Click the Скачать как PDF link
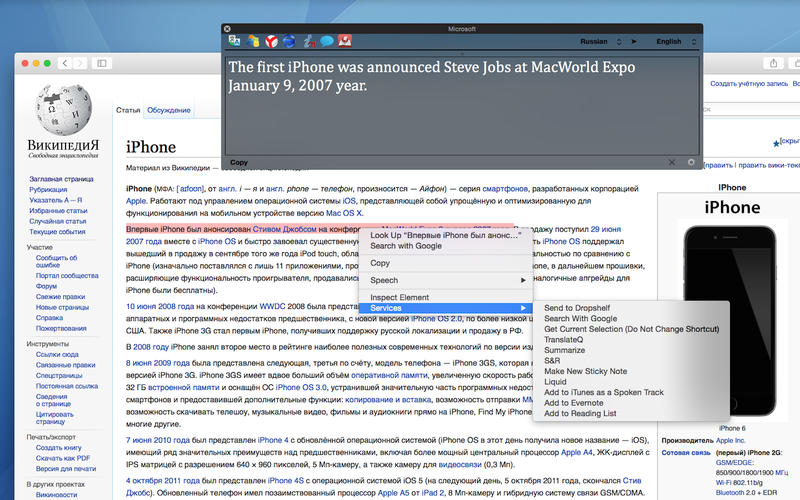The height and width of the screenshot is (500, 800). [63, 458]
